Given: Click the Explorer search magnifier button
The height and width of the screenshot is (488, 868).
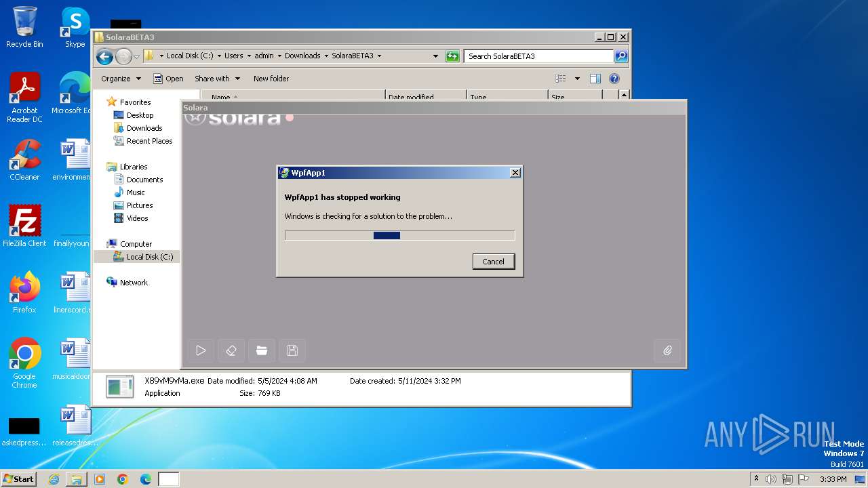Looking at the screenshot, I should point(621,56).
